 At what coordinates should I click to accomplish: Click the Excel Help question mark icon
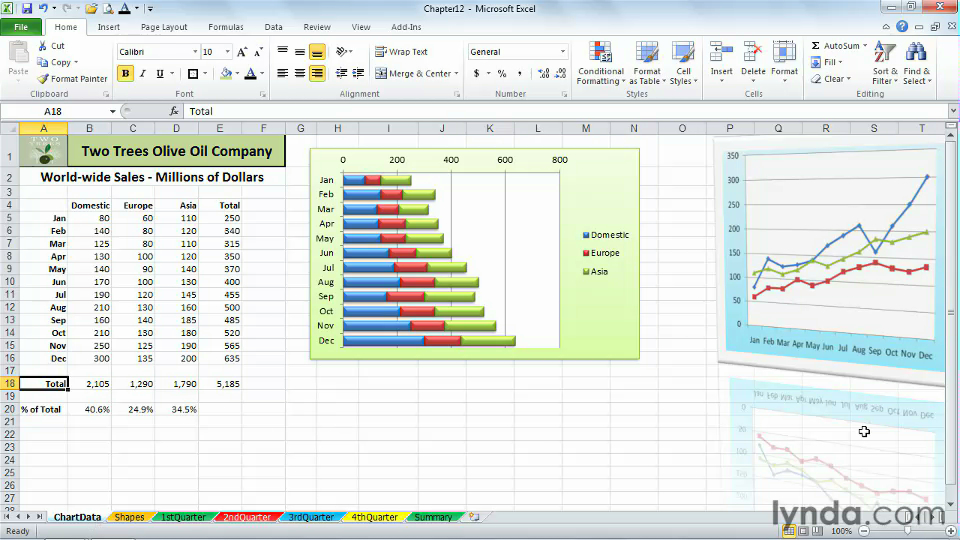point(902,26)
